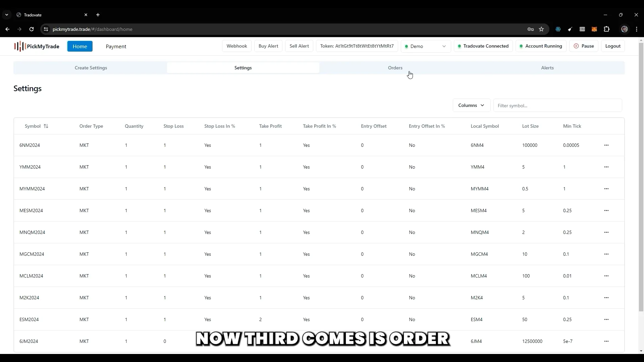Click the Create Settings button
The width and height of the screenshot is (644, 362).
pyautogui.click(x=91, y=68)
